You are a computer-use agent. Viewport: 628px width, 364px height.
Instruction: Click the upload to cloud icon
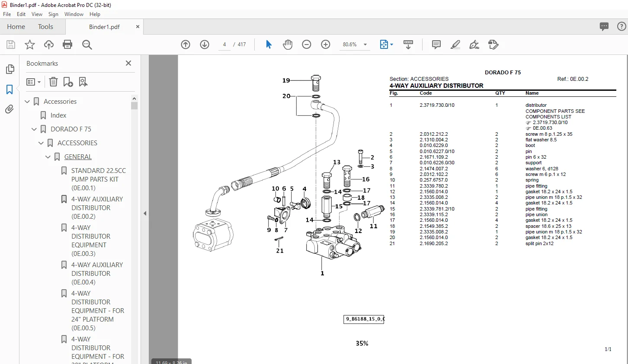click(49, 45)
